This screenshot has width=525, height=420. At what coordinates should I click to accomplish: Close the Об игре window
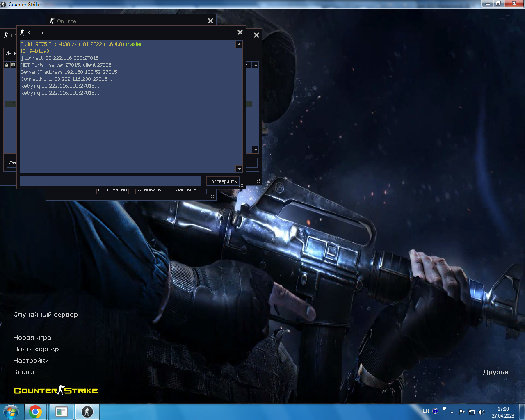(x=210, y=21)
